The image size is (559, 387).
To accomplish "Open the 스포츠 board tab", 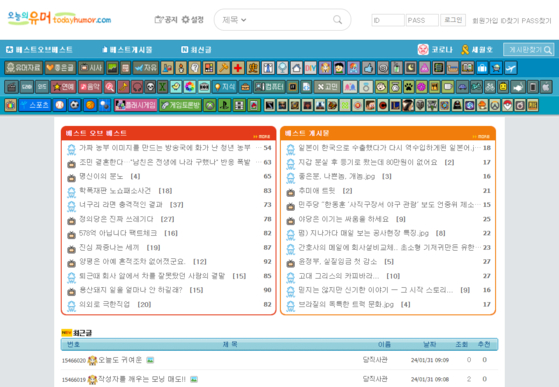I will (x=35, y=105).
